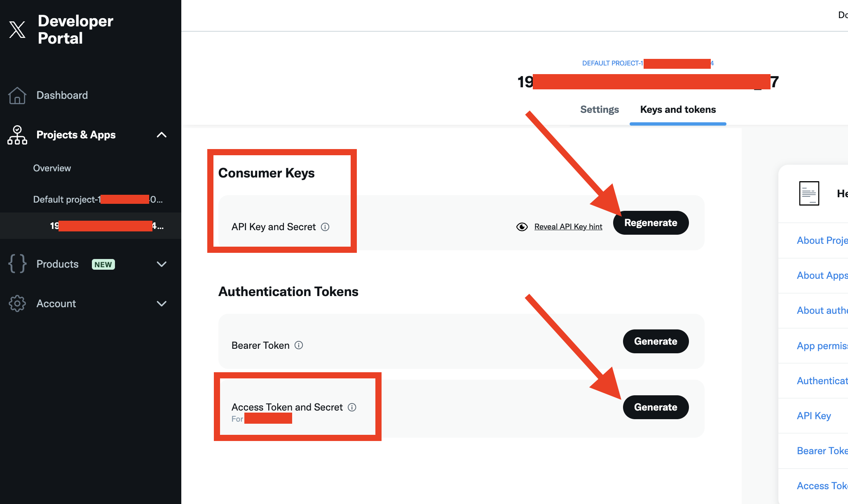
Task: Click the DEFAULT PROJECT breadcrumb link
Action: click(648, 63)
